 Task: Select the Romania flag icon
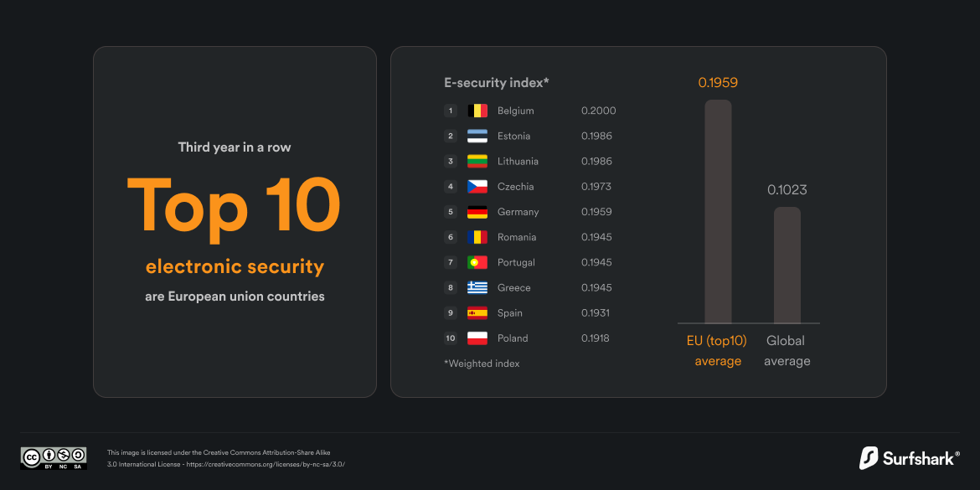click(477, 237)
